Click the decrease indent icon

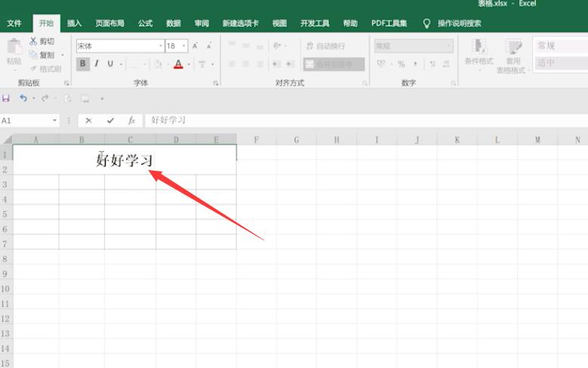277,64
